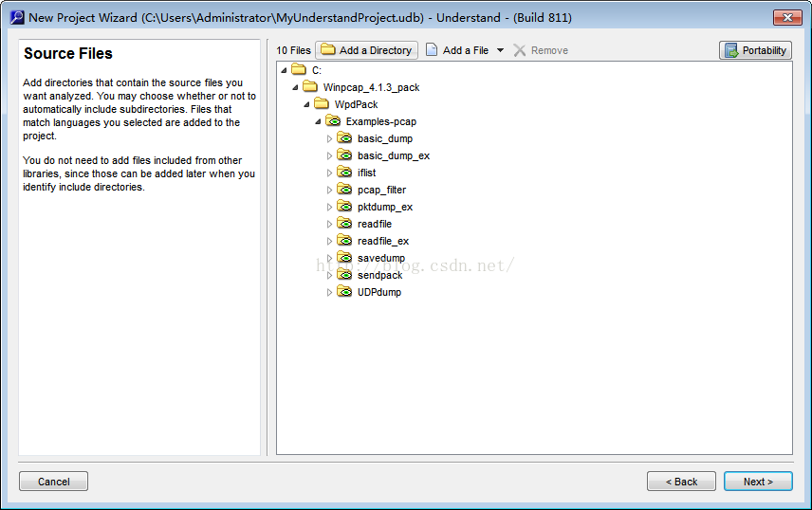812x510 pixels.
Task: Go back with the < Back button
Action: (x=681, y=481)
